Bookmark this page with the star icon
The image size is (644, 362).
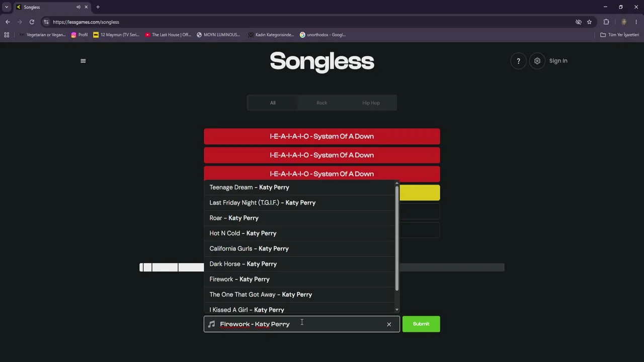(589, 22)
